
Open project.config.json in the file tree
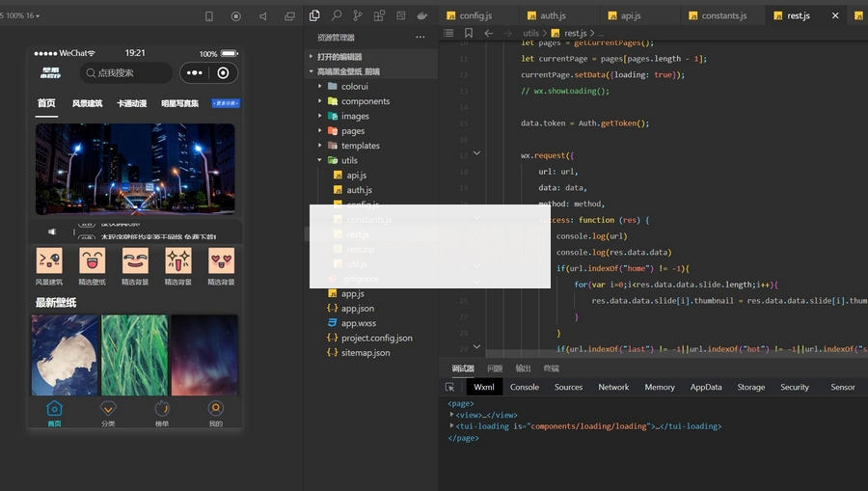click(x=376, y=339)
